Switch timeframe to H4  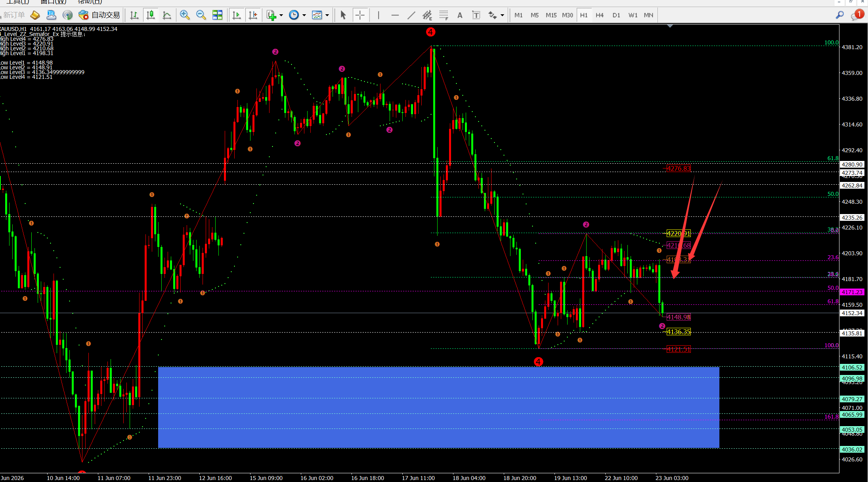click(x=600, y=15)
